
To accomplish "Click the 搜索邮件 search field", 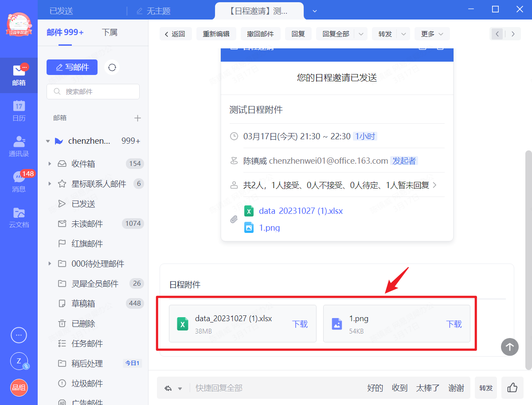I will tap(93, 92).
